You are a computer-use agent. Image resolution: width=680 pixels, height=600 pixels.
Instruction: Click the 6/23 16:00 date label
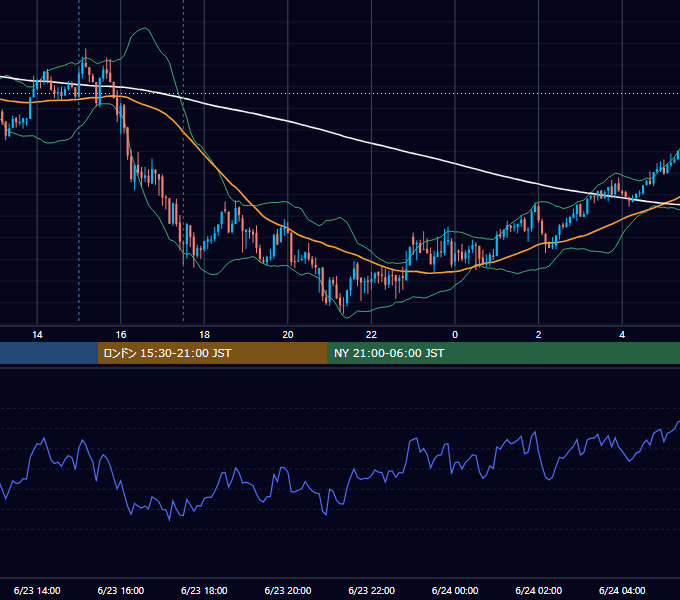tap(121, 590)
